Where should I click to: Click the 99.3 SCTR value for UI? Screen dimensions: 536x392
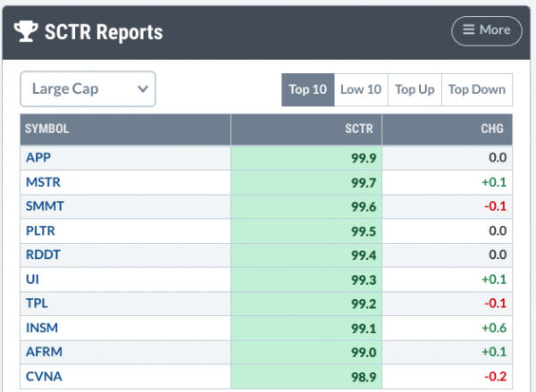point(364,279)
